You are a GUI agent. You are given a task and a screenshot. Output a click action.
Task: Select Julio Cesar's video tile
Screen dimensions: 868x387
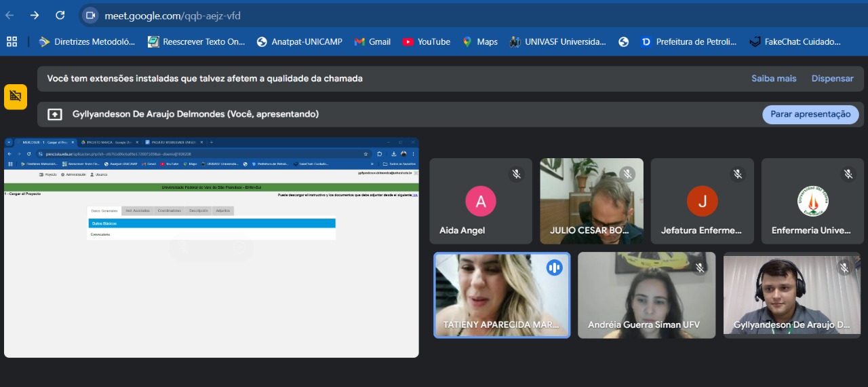click(591, 201)
